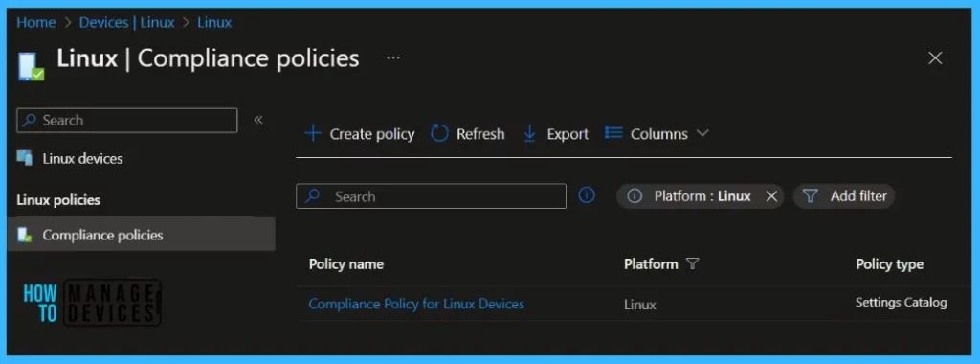
Task: Click the Linux policies section heading
Action: 58,200
